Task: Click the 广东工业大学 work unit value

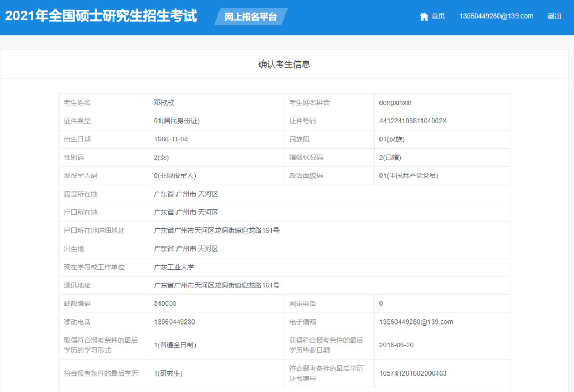Action: coord(174,267)
